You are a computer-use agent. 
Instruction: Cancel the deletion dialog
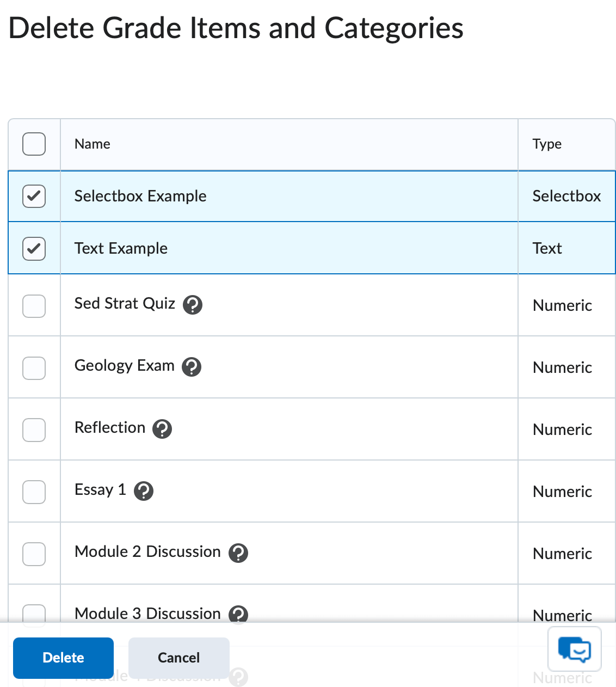[x=178, y=658]
